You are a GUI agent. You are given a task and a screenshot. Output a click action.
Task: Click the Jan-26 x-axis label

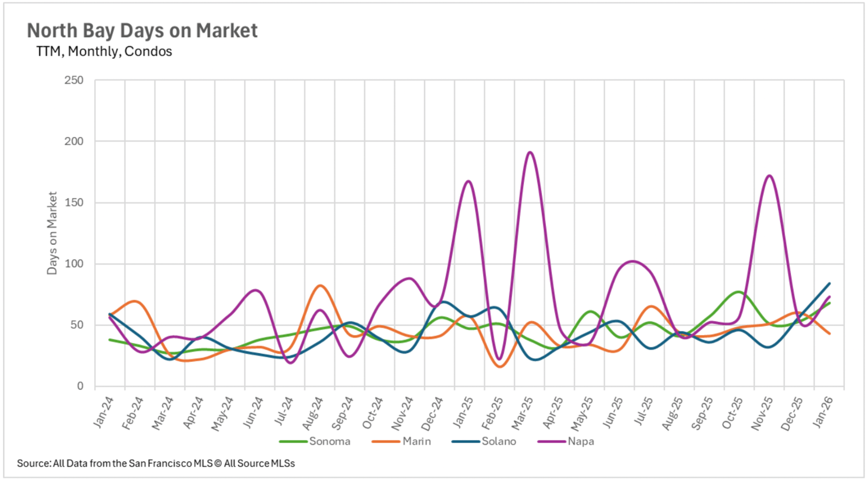coord(822,412)
